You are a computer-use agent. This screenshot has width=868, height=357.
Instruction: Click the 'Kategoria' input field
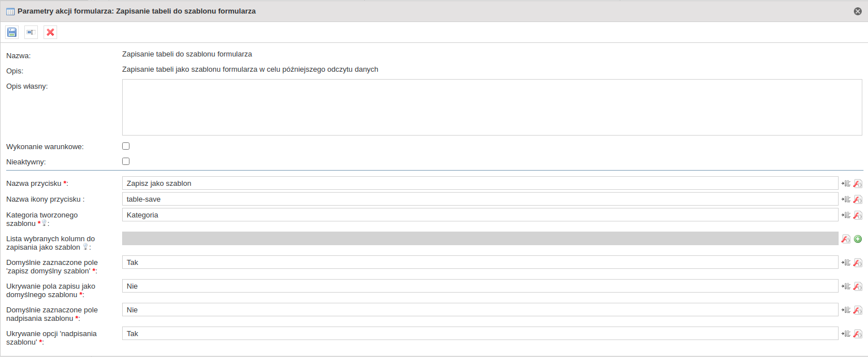coord(480,215)
